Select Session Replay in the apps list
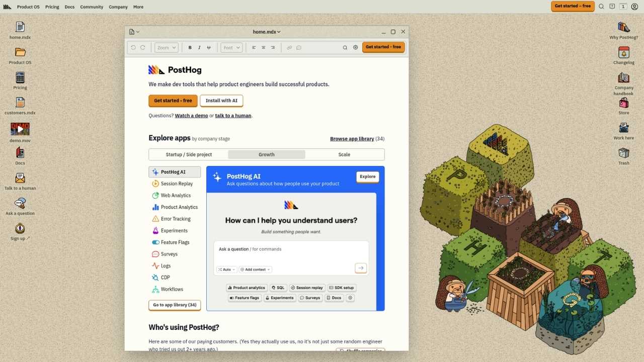The width and height of the screenshot is (644, 362). click(175, 184)
